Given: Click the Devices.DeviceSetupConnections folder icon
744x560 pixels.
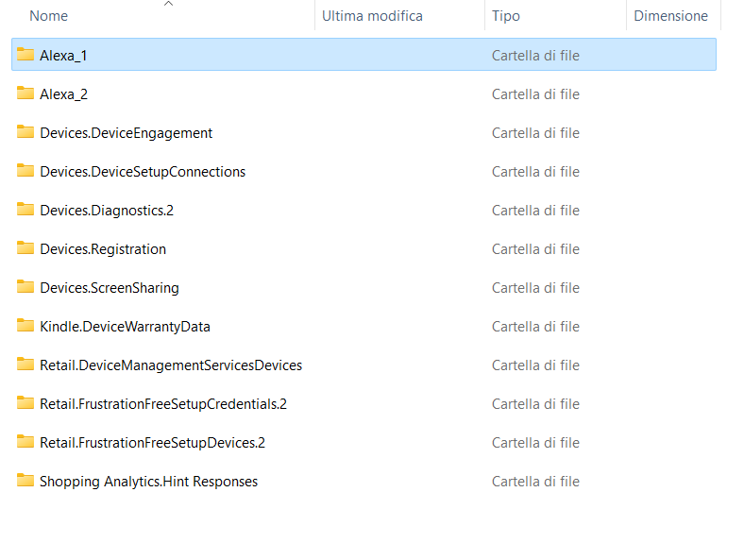Looking at the screenshot, I should [x=25, y=170].
